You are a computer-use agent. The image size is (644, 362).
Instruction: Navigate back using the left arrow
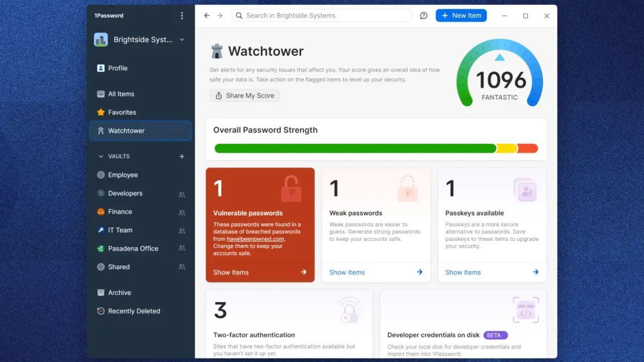pyautogui.click(x=207, y=16)
